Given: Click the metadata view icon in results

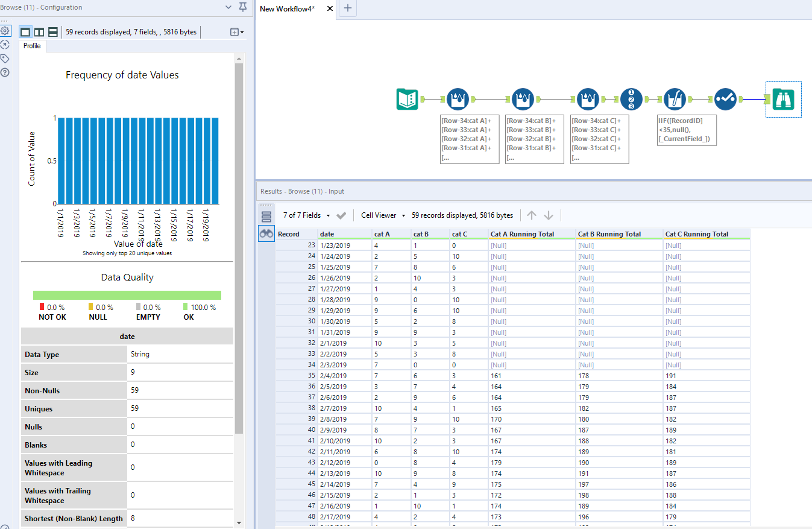Looking at the screenshot, I should (266, 217).
